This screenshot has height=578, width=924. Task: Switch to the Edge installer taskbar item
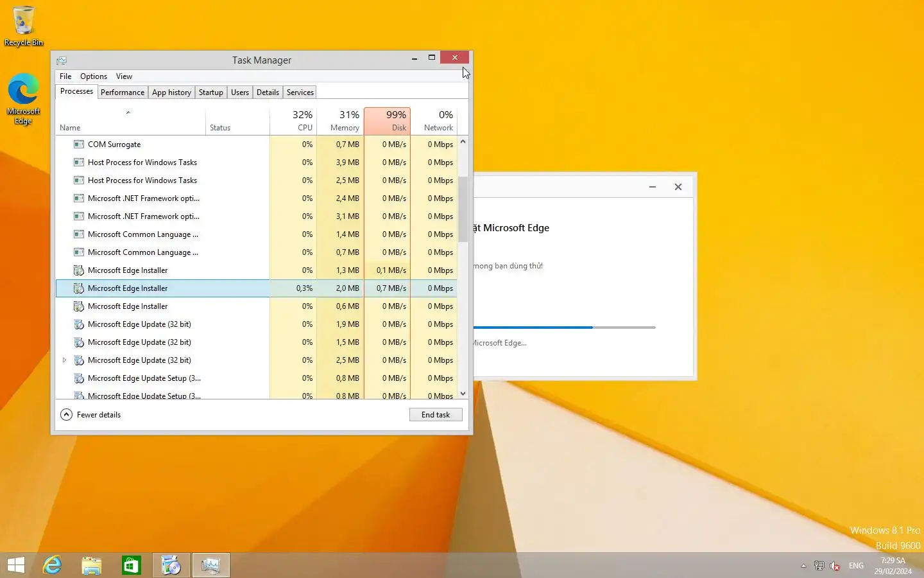pyautogui.click(x=171, y=565)
